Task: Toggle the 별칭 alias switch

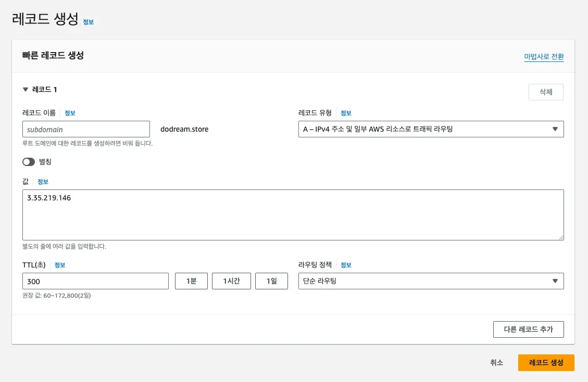Action: point(29,162)
